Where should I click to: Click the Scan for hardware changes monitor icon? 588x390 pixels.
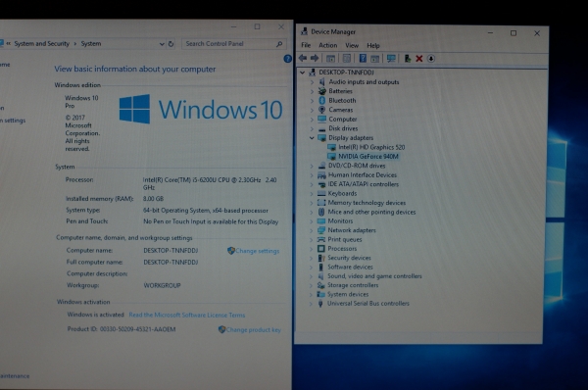[391, 58]
